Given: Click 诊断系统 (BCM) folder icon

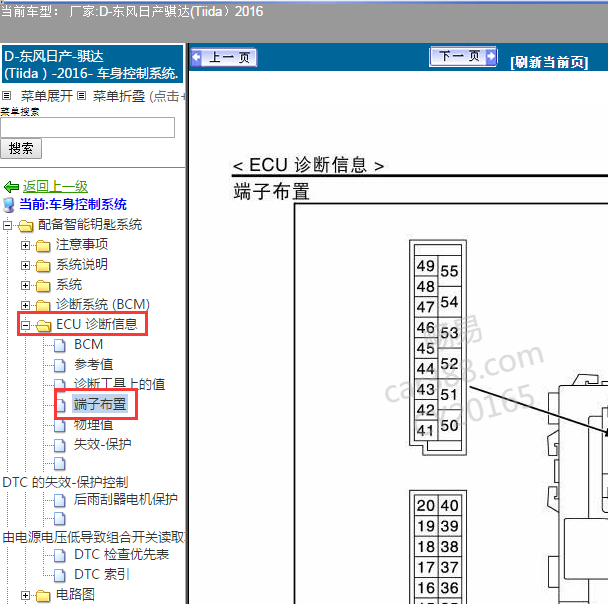Looking at the screenshot, I should (x=43, y=305).
